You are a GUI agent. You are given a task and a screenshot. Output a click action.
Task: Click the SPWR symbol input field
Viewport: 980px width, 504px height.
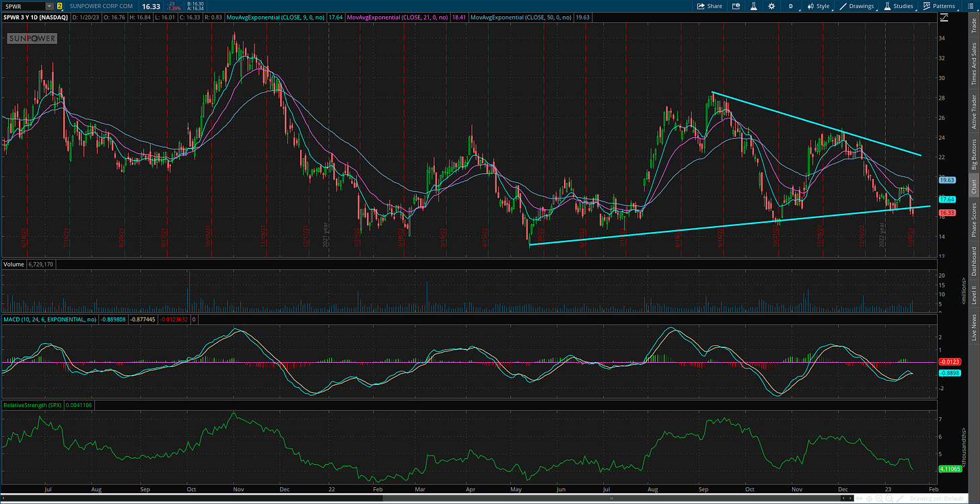[22, 6]
